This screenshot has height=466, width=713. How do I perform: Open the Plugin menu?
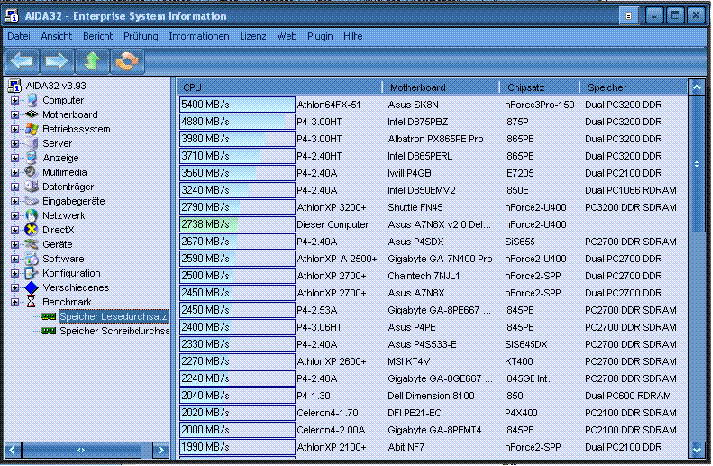[320, 36]
